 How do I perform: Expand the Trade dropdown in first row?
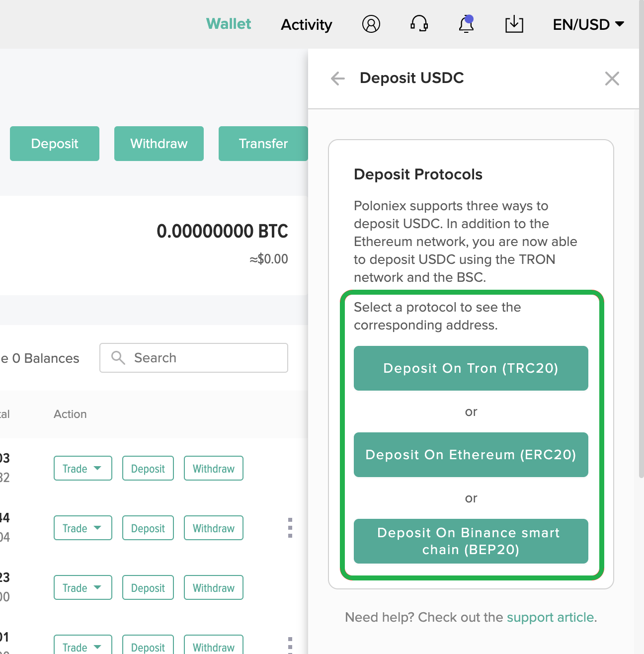(x=82, y=468)
